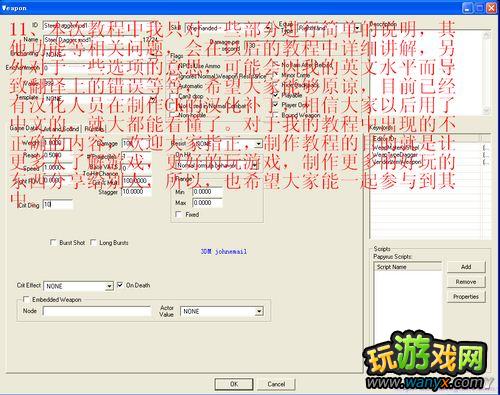Click the Weapon title bar icon

tap(4, 8)
